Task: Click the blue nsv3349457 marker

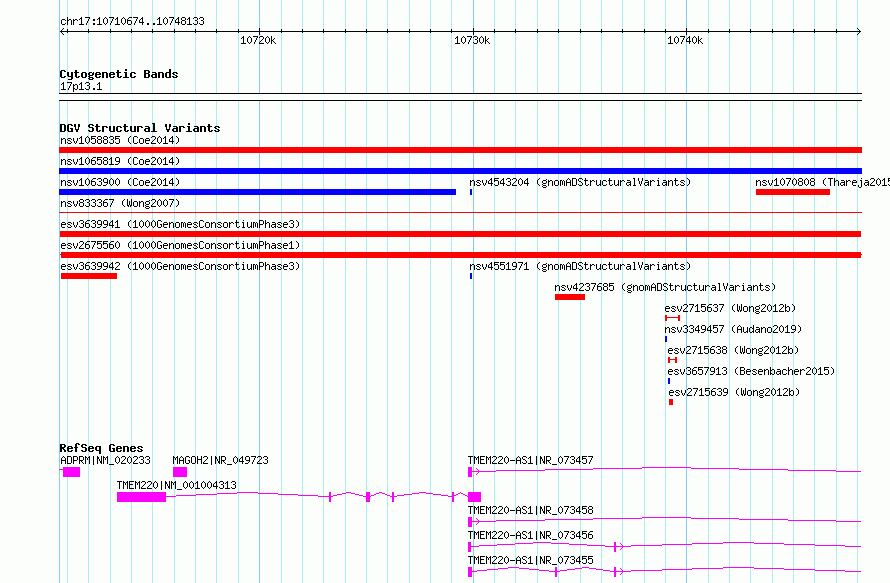Action: (x=666, y=339)
